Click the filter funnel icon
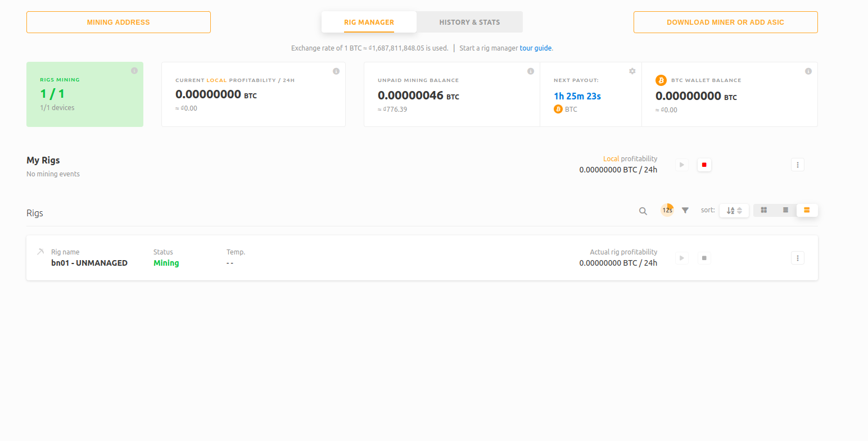Viewport: 868px width, 441px height. pos(685,210)
